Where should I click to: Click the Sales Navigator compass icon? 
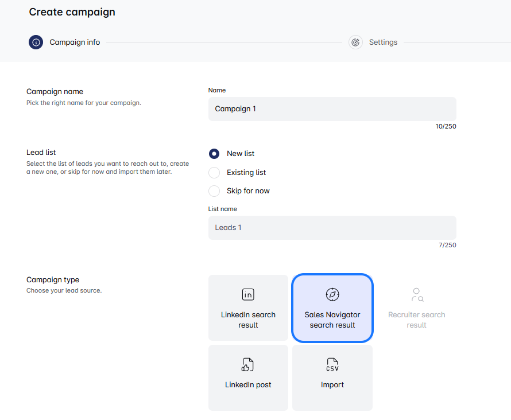coord(332,295)
